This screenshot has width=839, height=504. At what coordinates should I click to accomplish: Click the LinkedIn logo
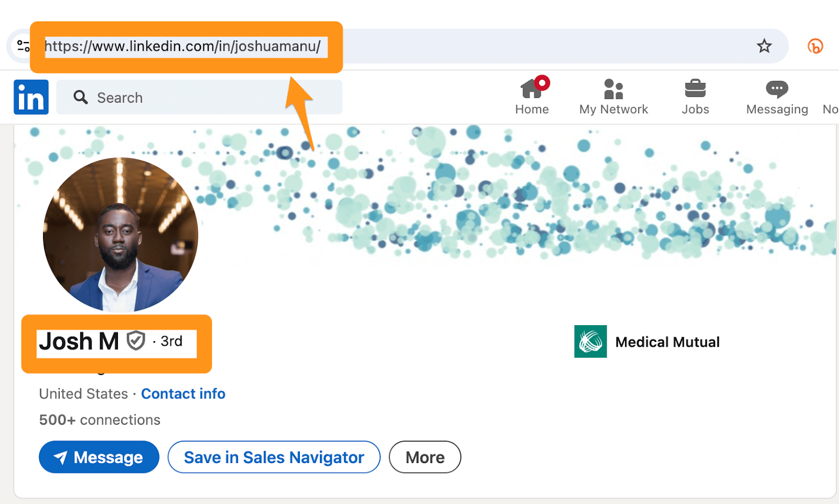pos(31,97)
